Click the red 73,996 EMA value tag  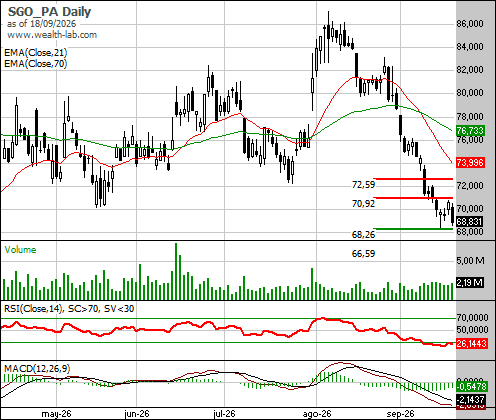point(470,163)
